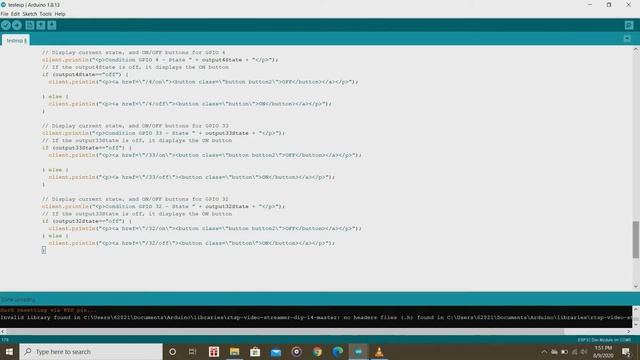Image resolution: width=640 pixels, height=360 pixels.
Task: Open the File menu
Action: pyautogui.click(x=4, y=14)
